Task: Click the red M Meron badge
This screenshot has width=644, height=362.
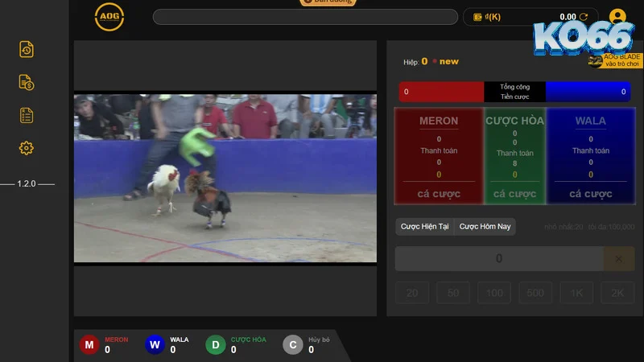Action: tap(89, 345)
